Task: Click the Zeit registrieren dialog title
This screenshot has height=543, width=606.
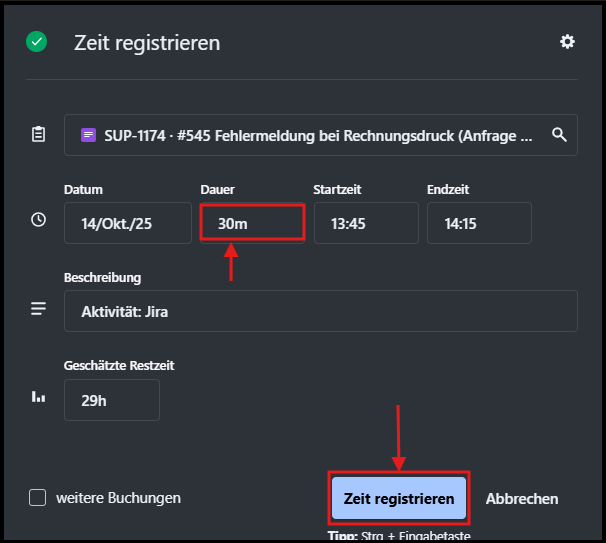Action: click(147, 43)
